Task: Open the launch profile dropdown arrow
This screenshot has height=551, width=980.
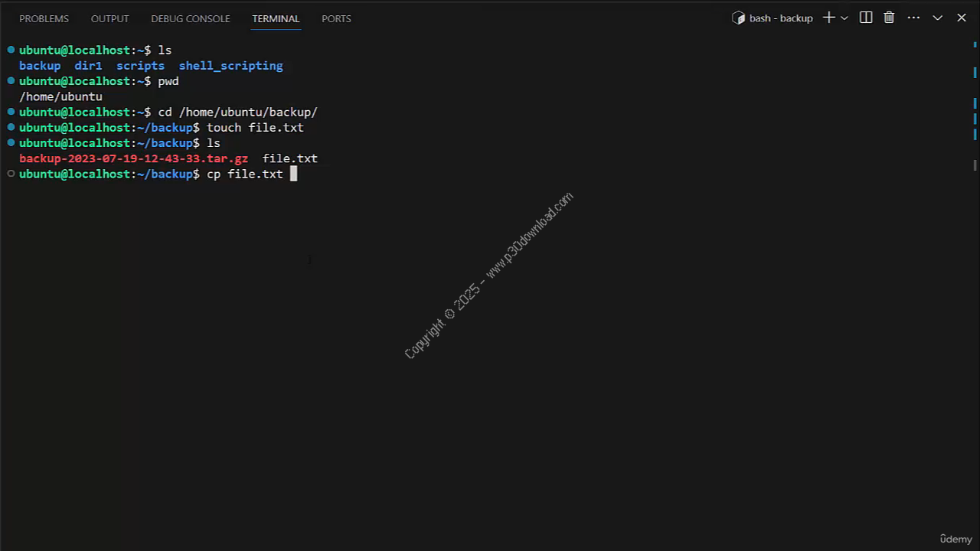Action: 844,18
